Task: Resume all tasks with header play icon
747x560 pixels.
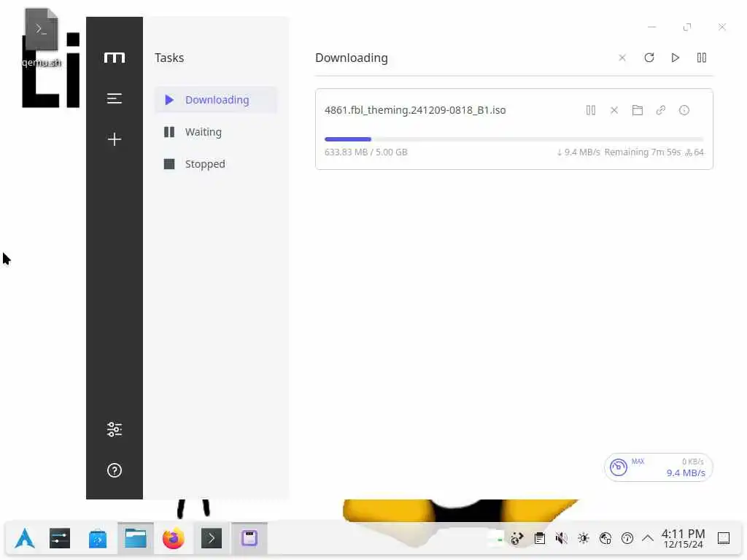Action: click(x=675, y=58)
